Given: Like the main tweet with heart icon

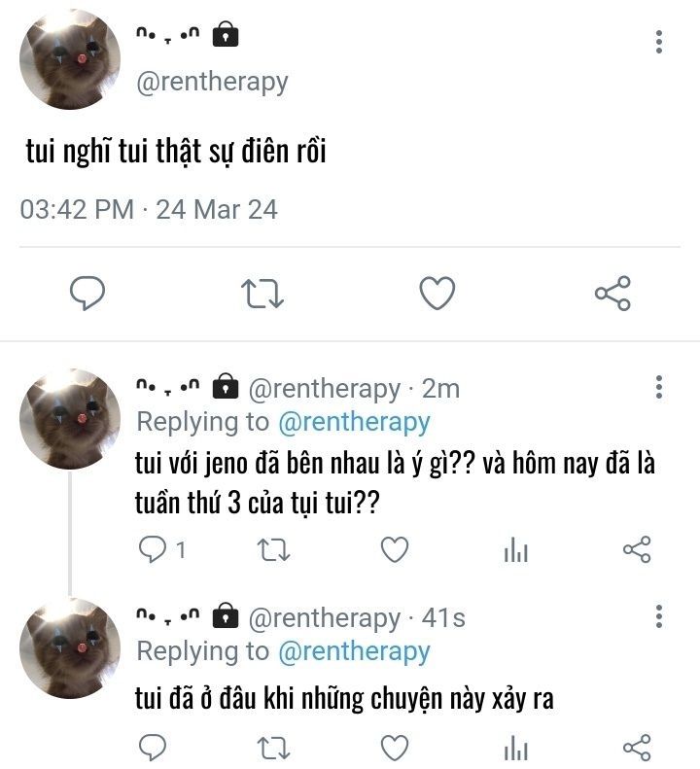Looking at the screenshot, I should [437, 293].
